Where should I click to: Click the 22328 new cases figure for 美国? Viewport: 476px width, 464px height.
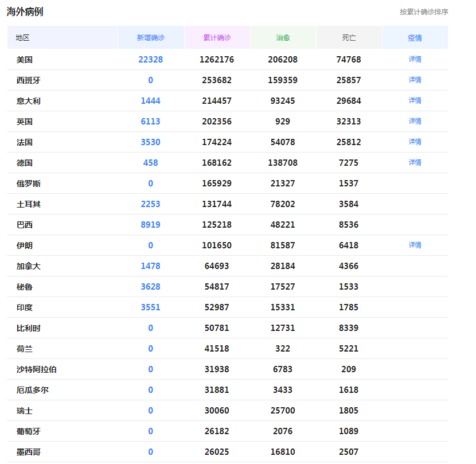point(150,59)
